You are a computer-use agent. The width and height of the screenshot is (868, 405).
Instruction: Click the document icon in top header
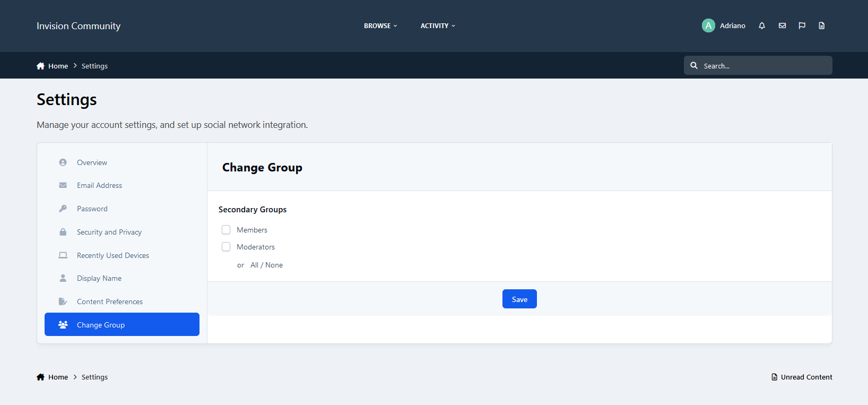821,25
